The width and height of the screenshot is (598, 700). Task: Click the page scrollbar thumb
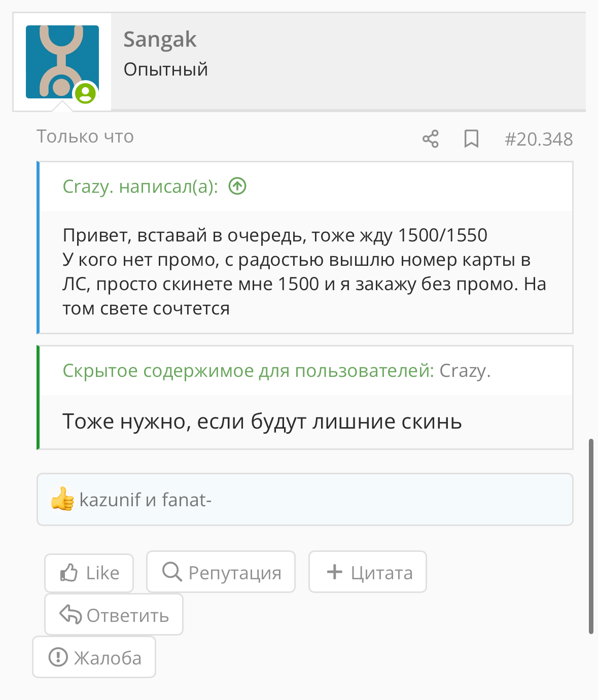pos(591,536)
